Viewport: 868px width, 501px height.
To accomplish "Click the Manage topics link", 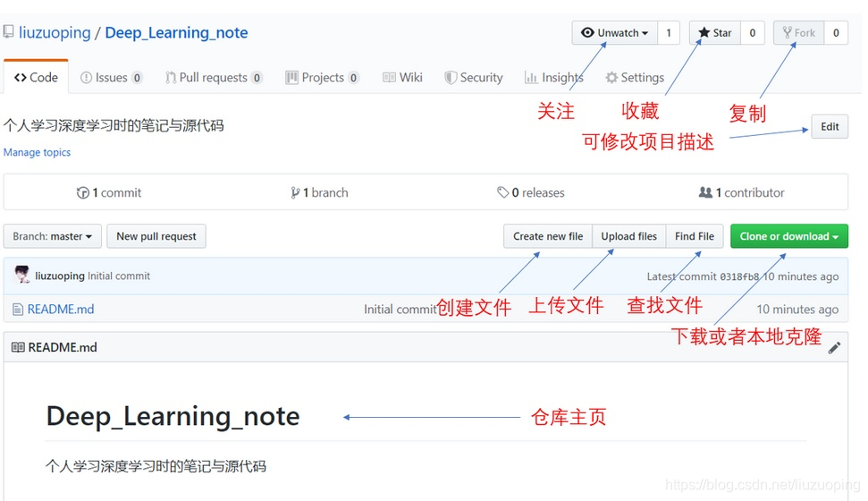I will [x=37, y=152].
